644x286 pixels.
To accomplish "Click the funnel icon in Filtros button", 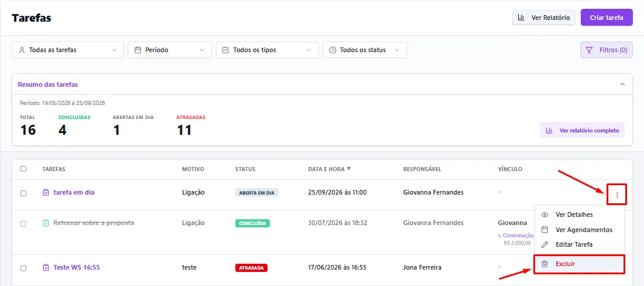I will click(589, 50).
